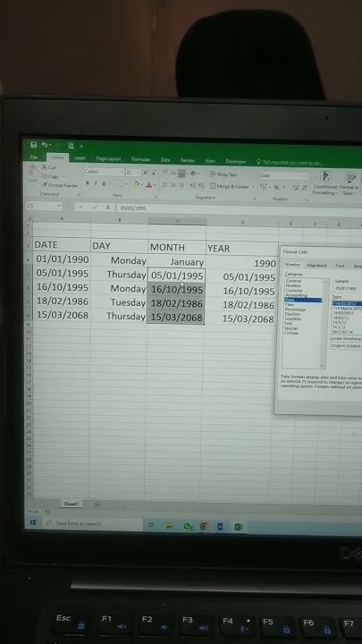Toggle Wrap Text
This screenshot has height=644, width=362.
pyautogui.click(x=223, y=174)
